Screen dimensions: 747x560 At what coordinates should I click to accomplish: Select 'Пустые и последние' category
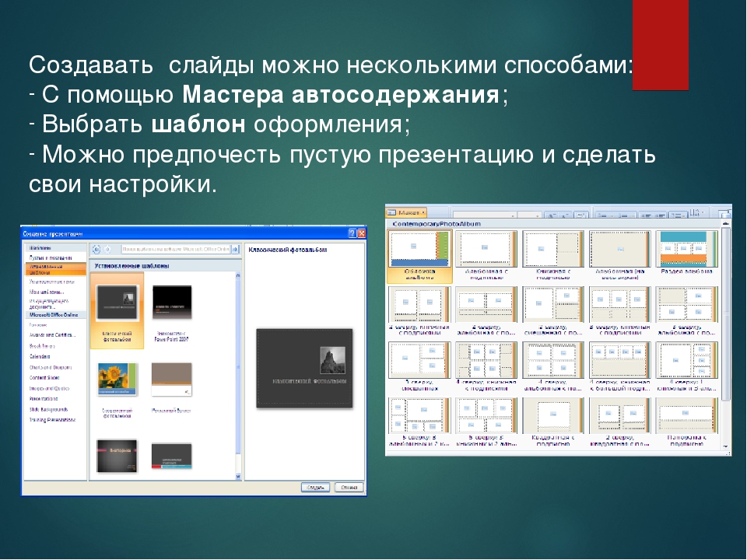point(51,257)
